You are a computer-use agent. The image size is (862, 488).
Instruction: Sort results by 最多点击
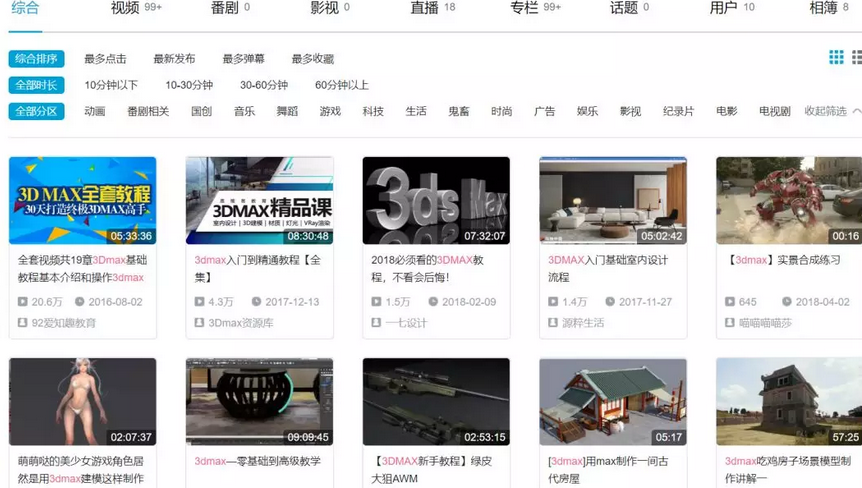click(105, 59)
